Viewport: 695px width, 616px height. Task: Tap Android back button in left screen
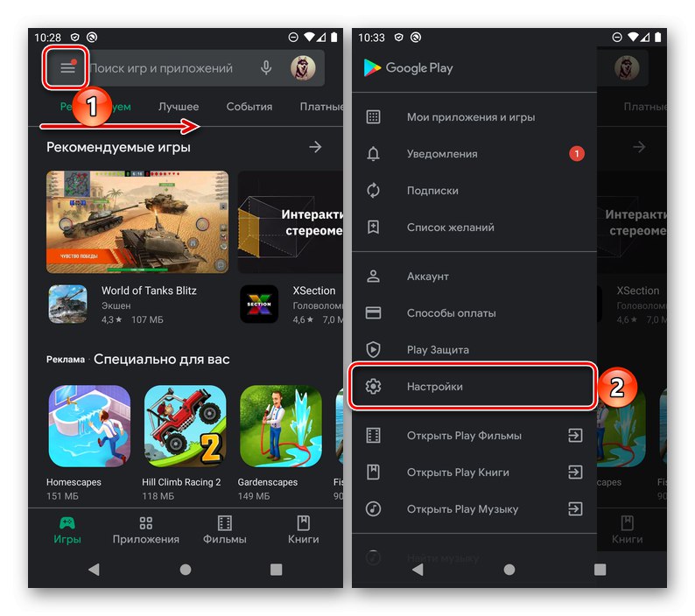coord(94,570)
